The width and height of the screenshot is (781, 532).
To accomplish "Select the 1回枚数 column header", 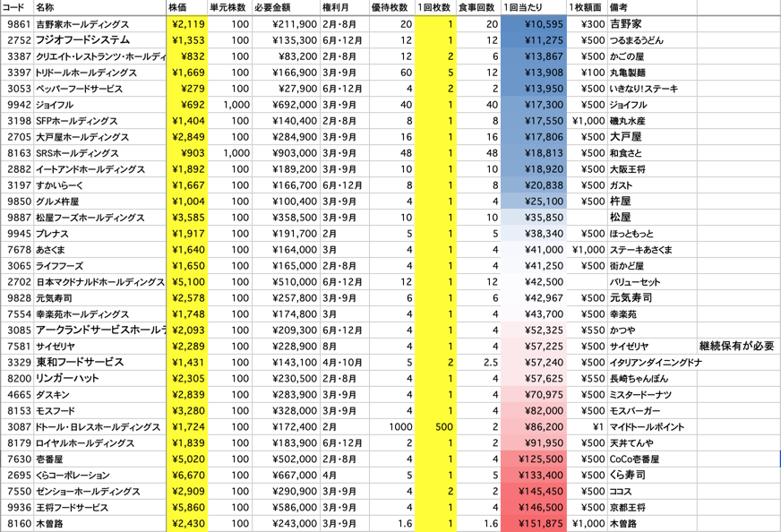I will tap(435, 7).
